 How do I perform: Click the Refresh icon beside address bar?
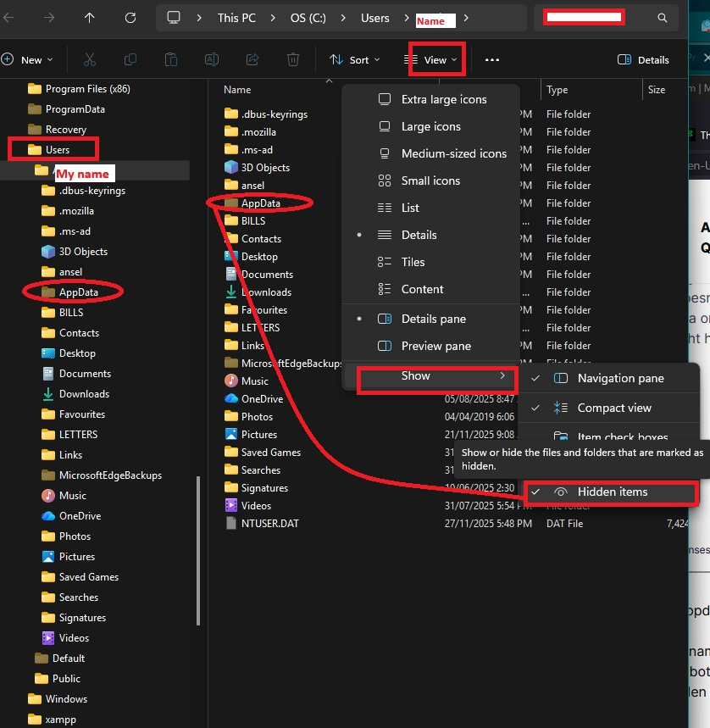tap(130, 18)
